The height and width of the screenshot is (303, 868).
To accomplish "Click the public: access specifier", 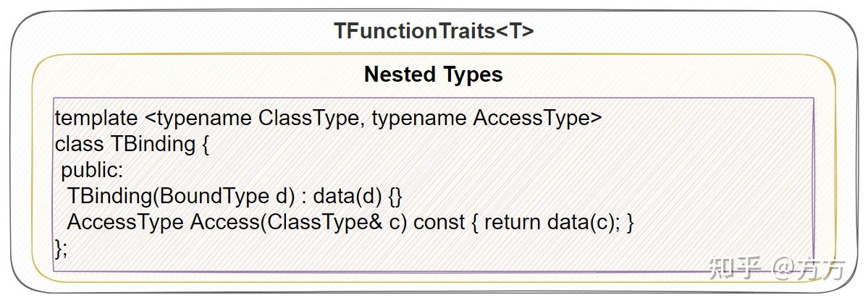I will [x=92, y=170].
